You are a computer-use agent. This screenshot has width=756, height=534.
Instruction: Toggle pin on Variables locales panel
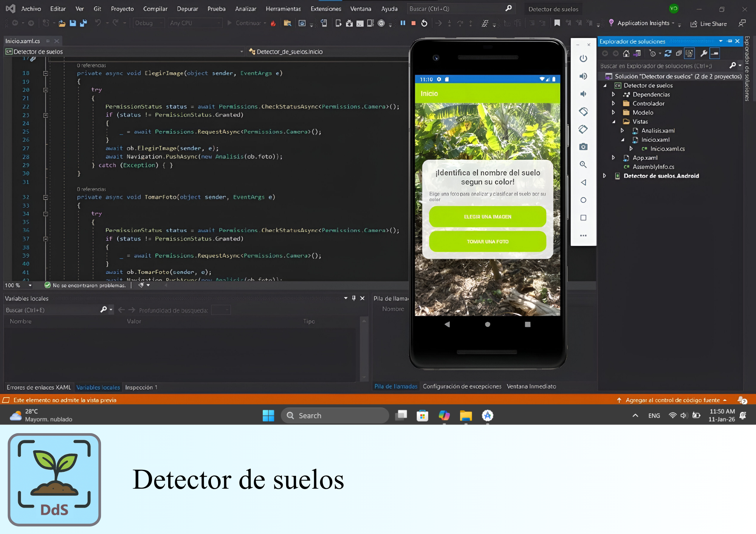tap(354, 298)
